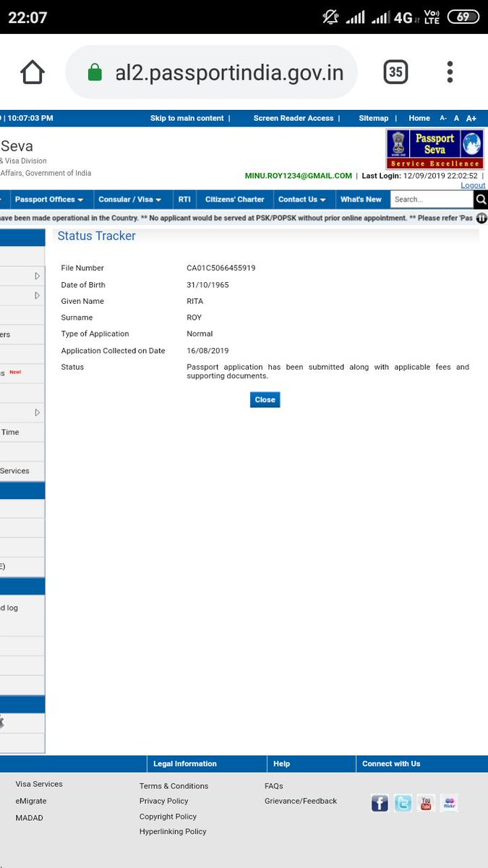The width and height of the screenshot is (488, 868).
Task: Open Hyperlinking Policy footer link
Action: [173, 831]
